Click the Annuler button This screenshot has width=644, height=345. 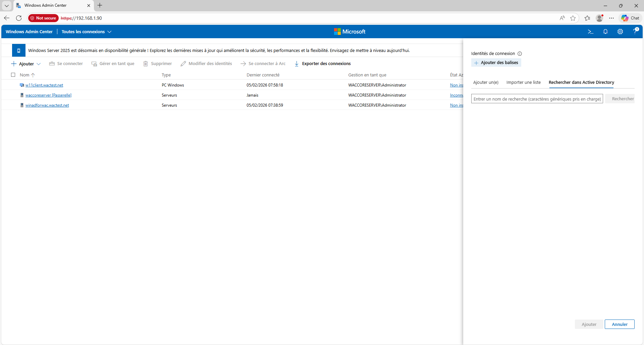tap(620, 324)
